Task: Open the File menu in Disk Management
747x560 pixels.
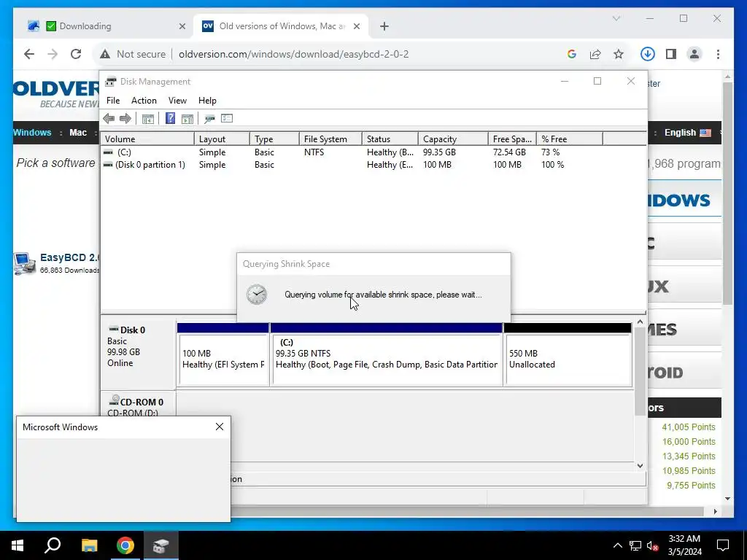Action: click(113, 101)
